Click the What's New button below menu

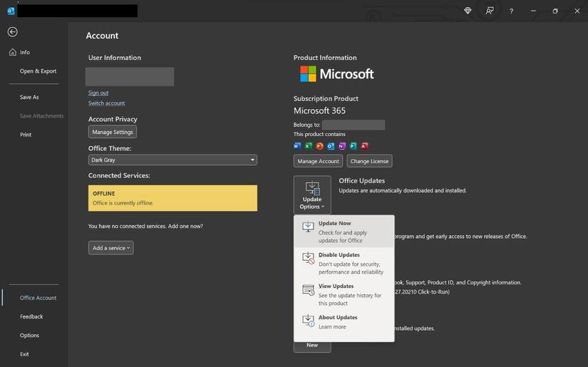point(312,347)
